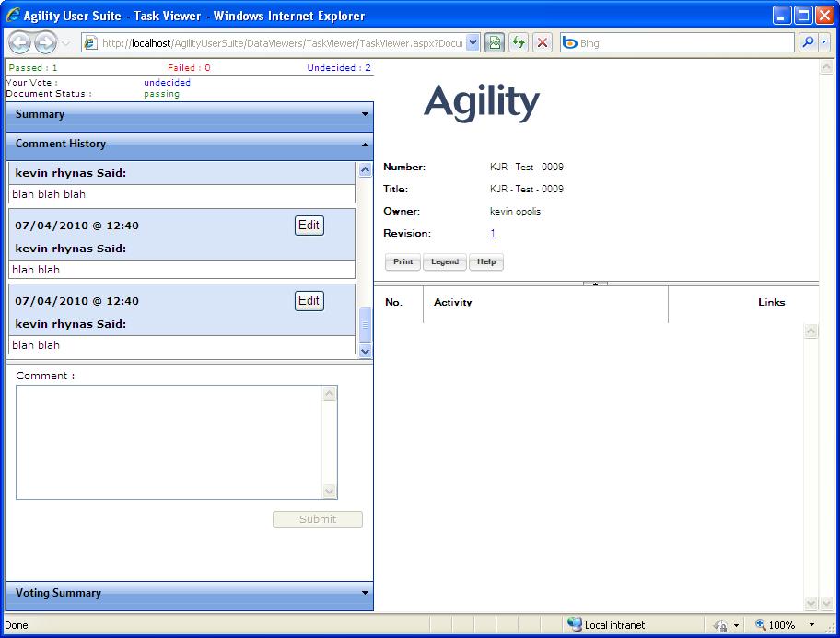Click the Help button
The height and width of the screenshot is (638, 840).
point(486,262)
